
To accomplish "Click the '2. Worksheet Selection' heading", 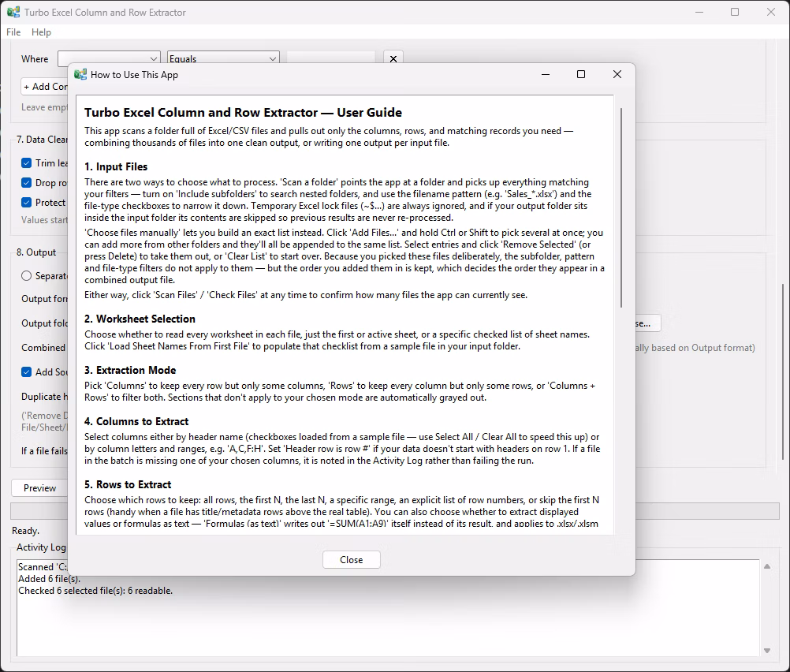I will tap(140, 319).
